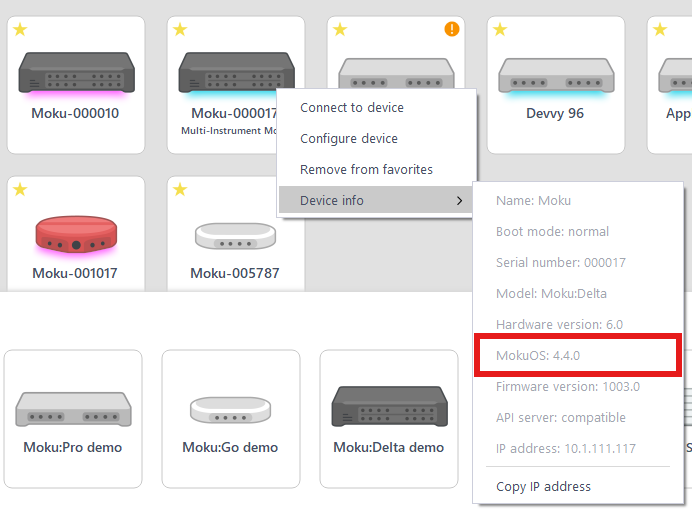
Task: Select the Moku-005787 label
Action: [x=235, y=273]
